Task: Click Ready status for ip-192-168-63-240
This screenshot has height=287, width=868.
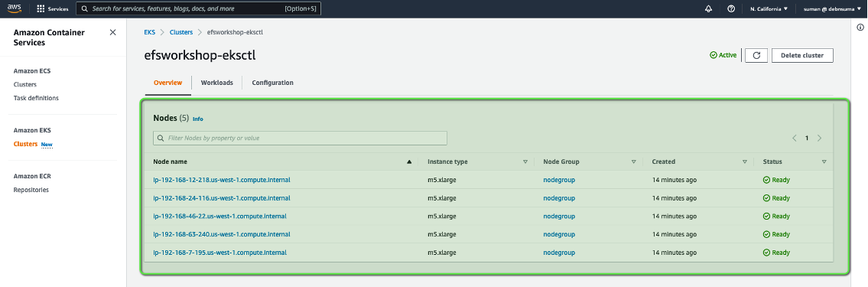Action: click(x=776, y=235)
